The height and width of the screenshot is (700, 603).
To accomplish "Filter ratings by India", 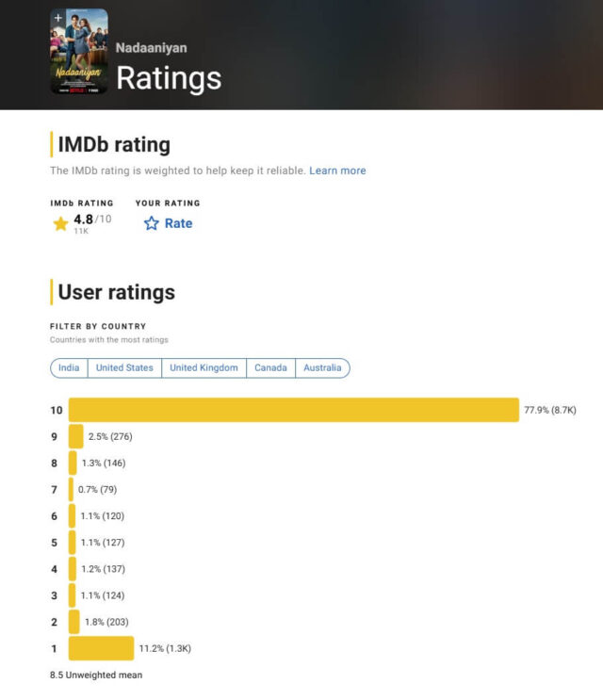I will (69, 367).
